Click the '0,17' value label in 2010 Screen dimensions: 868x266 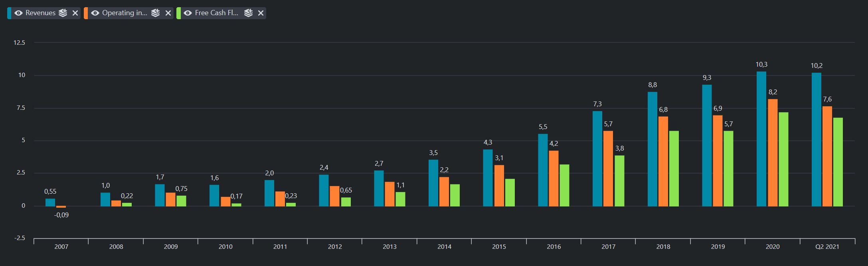[x=236, y=196]
